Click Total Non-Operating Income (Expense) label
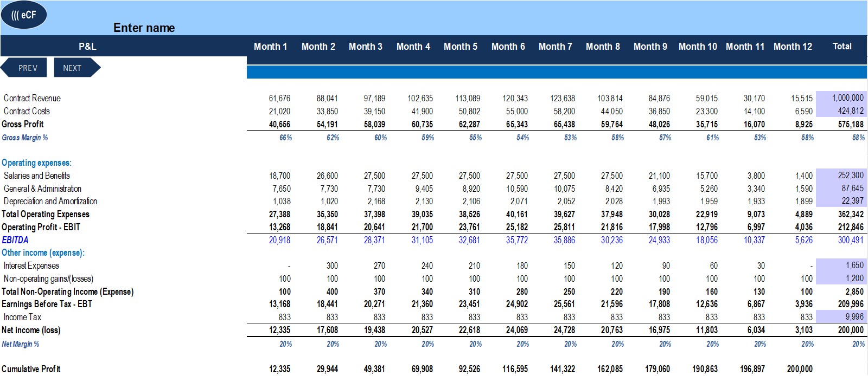This screenshot has height=376, width=868. (67, 291)
